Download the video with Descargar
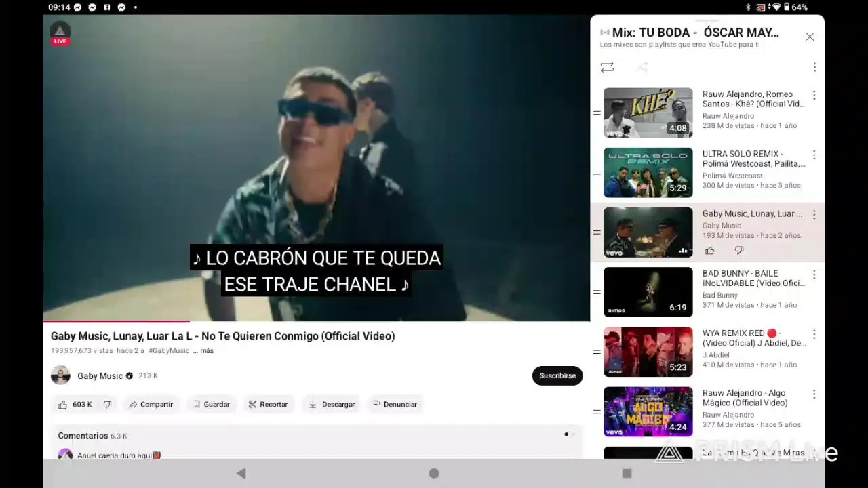 pyautogui.click(x=332, y=404)
